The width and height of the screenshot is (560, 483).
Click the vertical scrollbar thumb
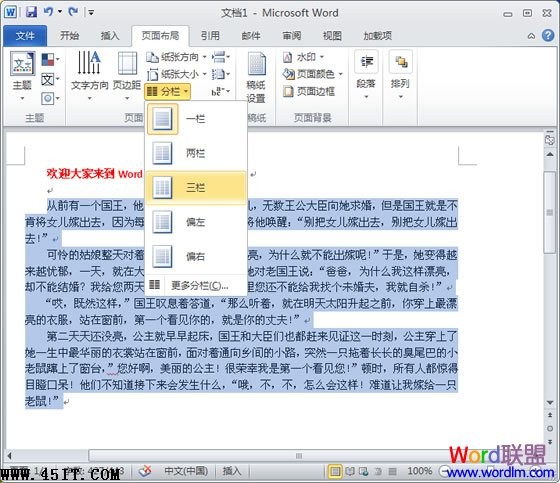[x=550, y=213]
